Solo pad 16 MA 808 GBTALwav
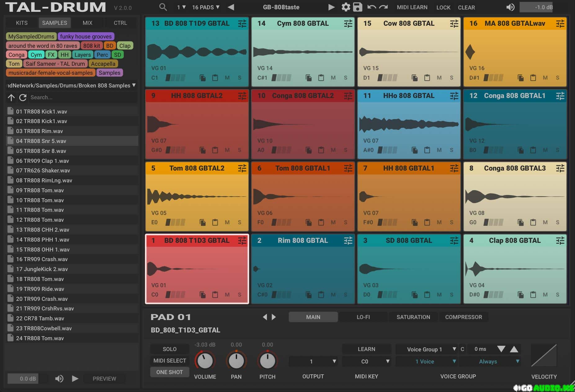This screenshot has height=392, width=575. [558, 78]
